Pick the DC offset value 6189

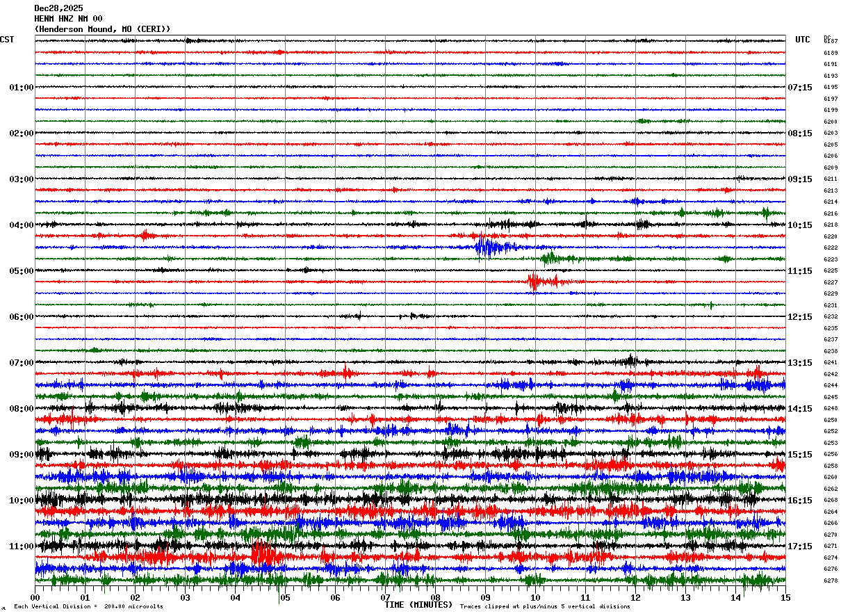tap(831, 53)
